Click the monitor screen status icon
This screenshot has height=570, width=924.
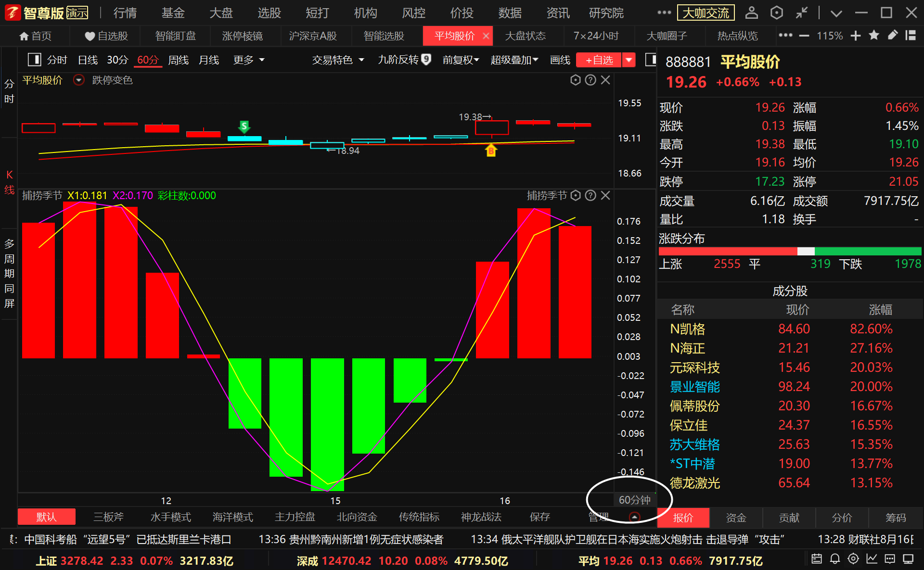908,559
